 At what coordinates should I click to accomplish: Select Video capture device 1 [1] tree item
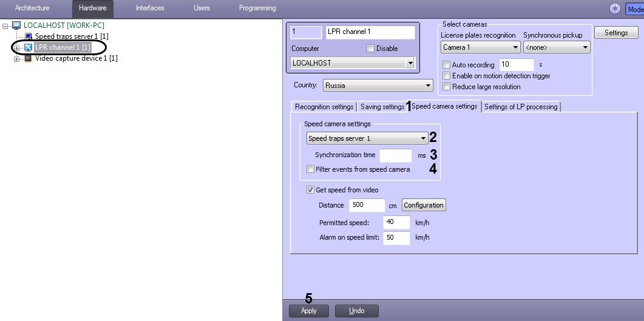pyautogui.click(x=76, y=58)
